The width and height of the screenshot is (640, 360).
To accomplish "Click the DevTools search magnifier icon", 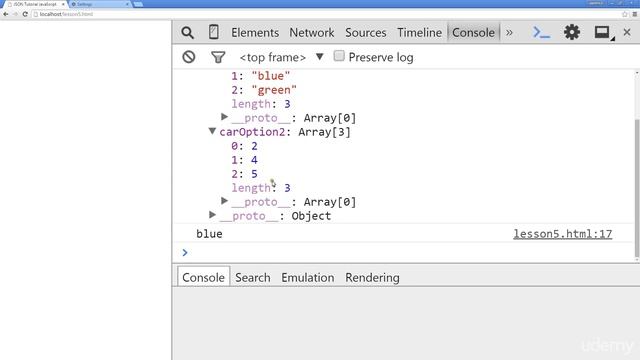I will [x=187, y=33].
